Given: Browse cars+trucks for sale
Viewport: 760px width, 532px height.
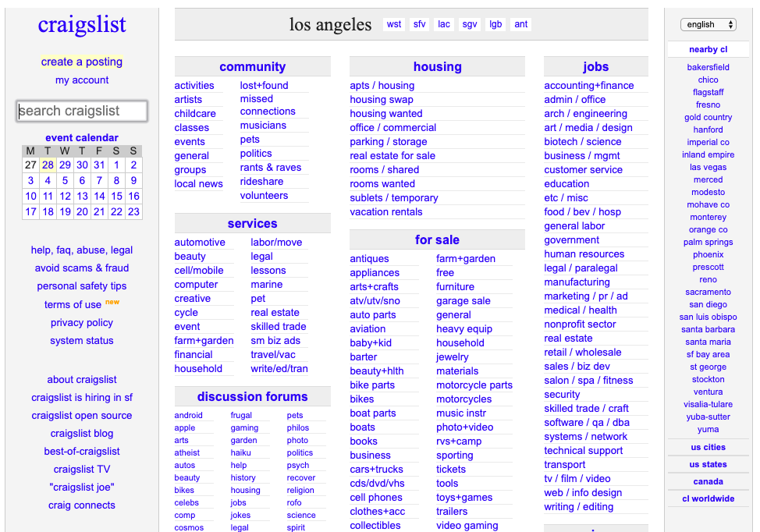Looking at the screenshot, I should (377, 469).
